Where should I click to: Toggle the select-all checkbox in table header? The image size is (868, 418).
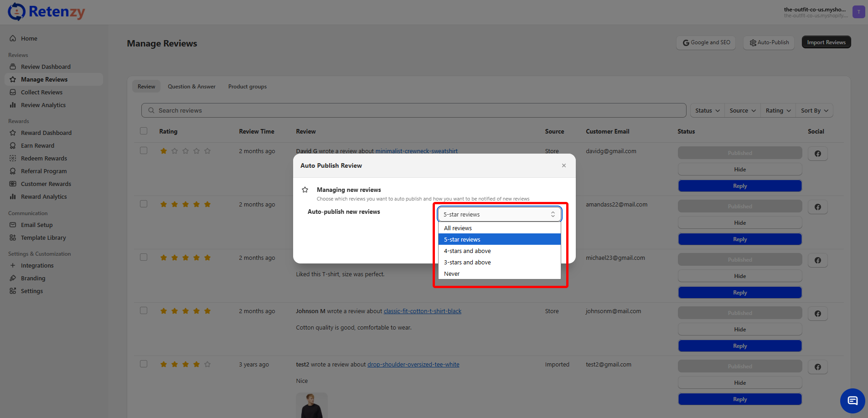[144, 131]
